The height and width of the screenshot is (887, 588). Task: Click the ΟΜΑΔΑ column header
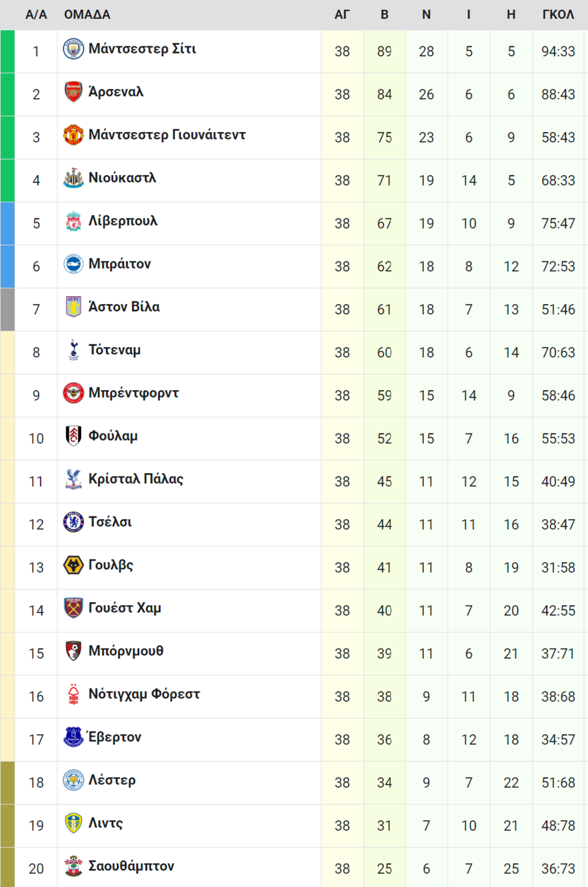tap(87, 14)
